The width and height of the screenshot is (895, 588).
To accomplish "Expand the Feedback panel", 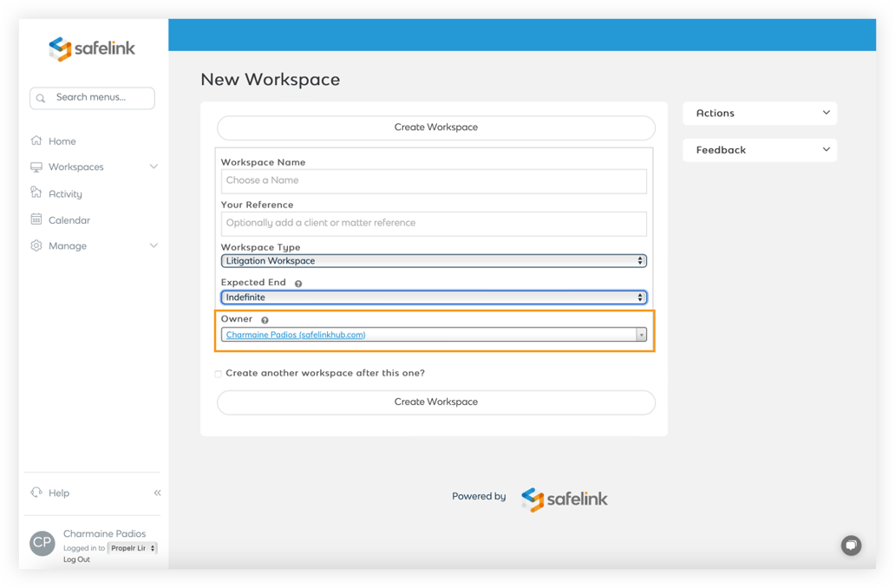I will 760,149.
